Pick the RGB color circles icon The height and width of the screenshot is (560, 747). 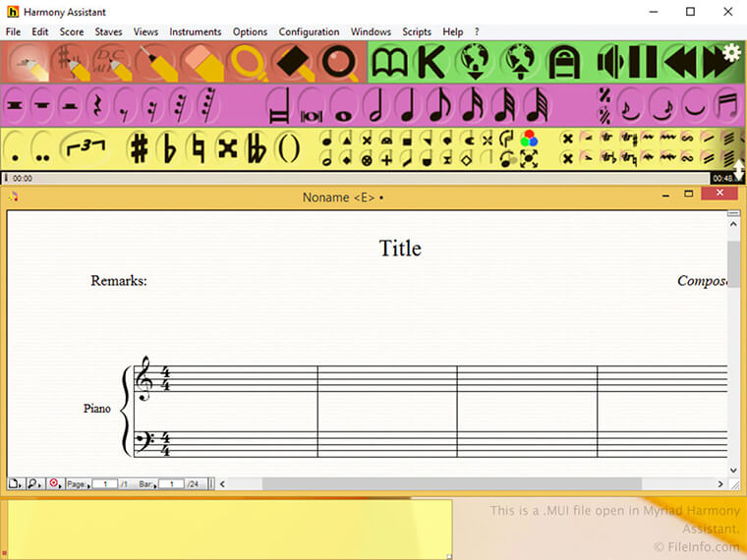click(529, 139)
